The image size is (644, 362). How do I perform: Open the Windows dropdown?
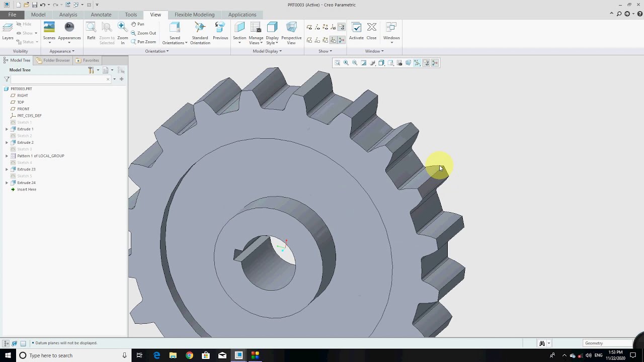391,33
